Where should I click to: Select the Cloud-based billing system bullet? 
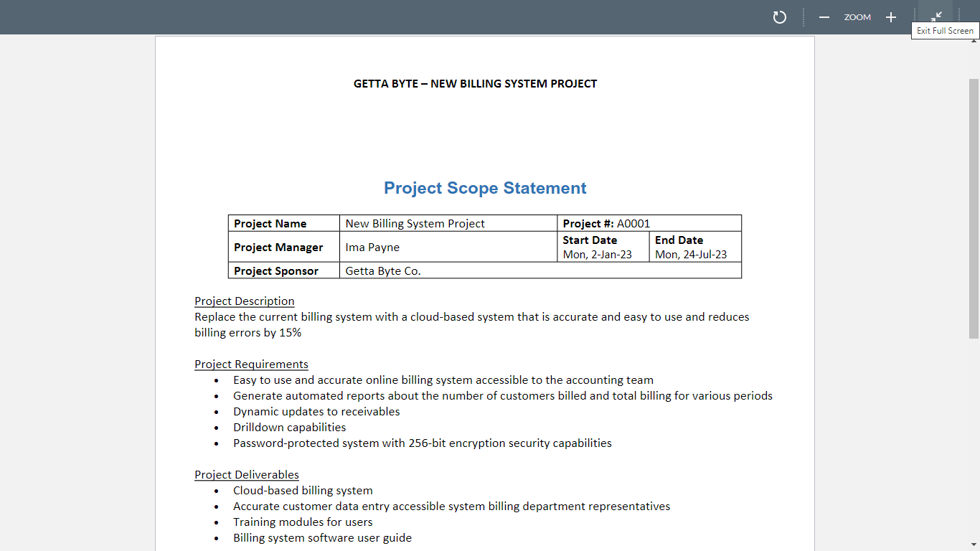pyautogui.click(x=303, y=490)
